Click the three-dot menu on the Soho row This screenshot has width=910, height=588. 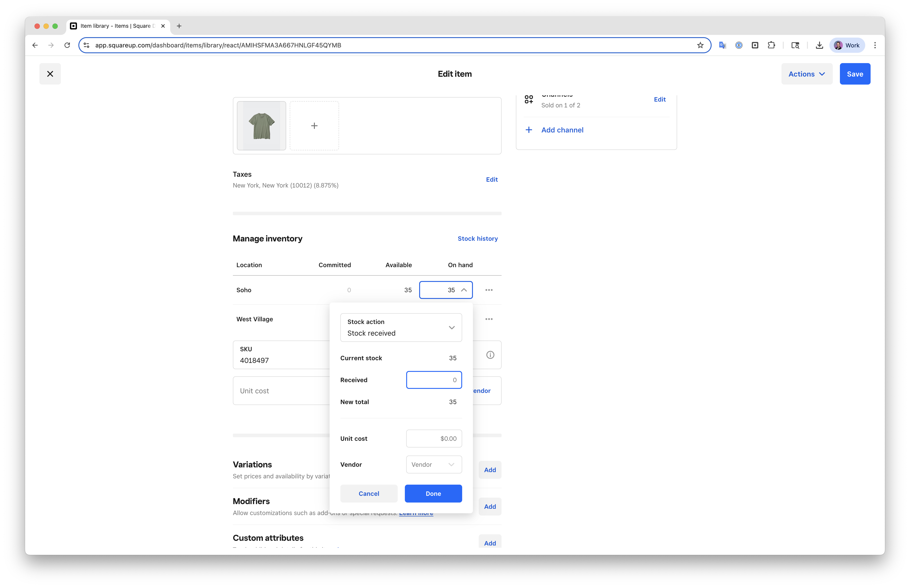coord(489,290)
